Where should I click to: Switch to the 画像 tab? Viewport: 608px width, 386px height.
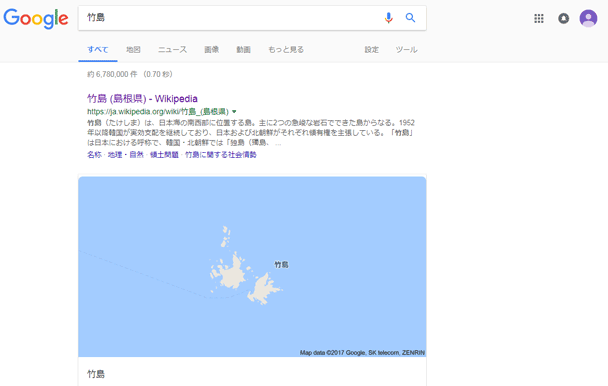[x=212, y=50]
